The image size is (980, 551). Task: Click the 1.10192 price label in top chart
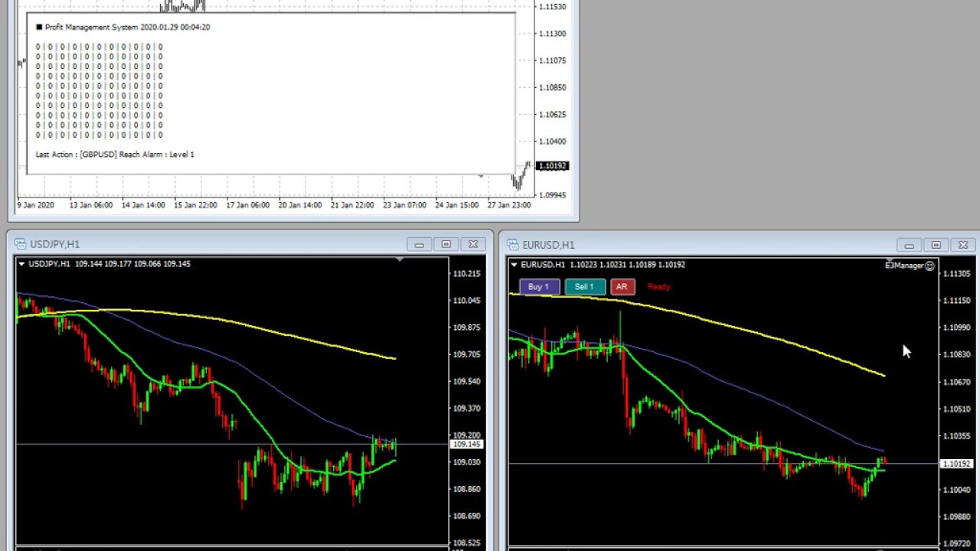point(552,166)
